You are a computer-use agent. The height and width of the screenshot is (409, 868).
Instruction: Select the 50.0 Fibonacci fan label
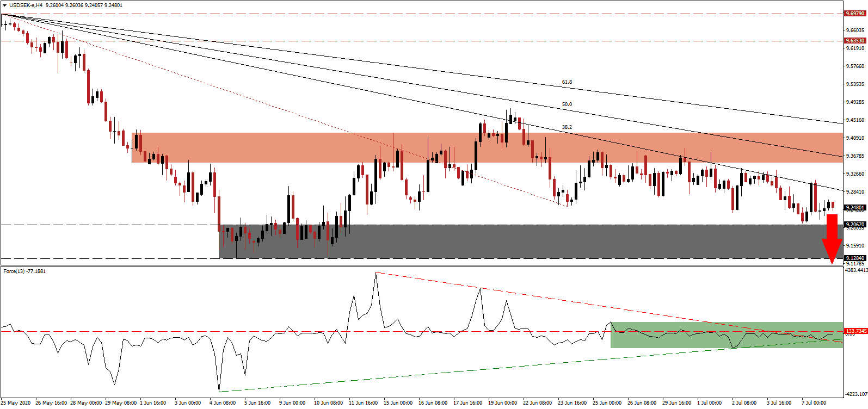(x=567, y=104)
